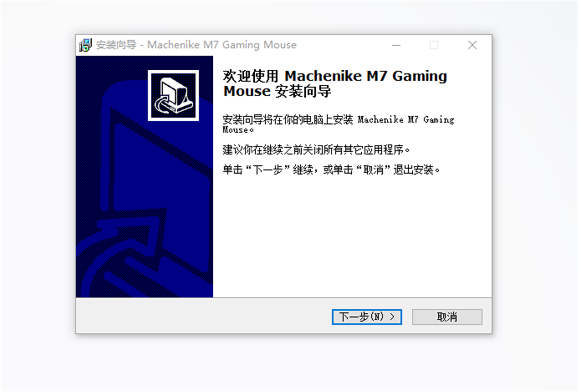Click the text 安装向导将在你的电脑上安装 Machenike M7 Gaming Mouse
Viewport: 578px width, 392px height.
pyautogui.click(x=338, y=124)
